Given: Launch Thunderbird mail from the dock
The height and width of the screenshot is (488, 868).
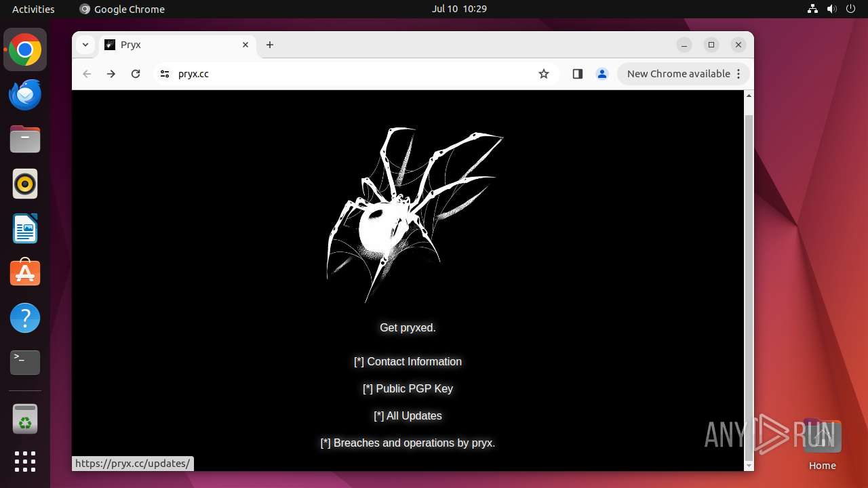Looking at the screenshot, I should pyautogui.click(x=25, y=95).
